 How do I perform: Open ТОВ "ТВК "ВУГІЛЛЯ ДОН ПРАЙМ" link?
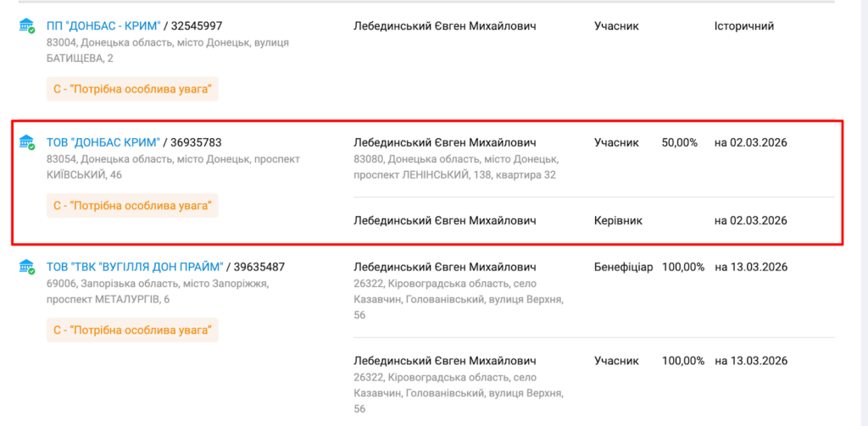point(135,267)
